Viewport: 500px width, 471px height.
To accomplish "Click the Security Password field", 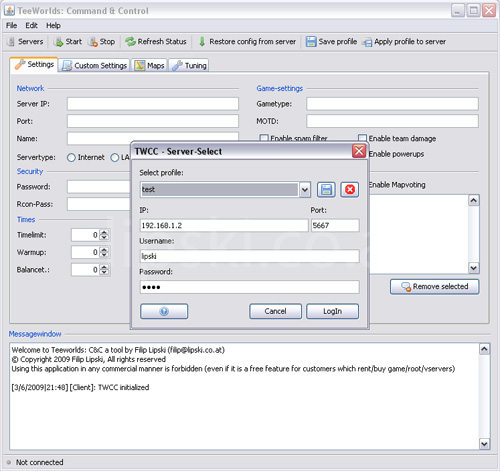I will click(x=99, y=187).
